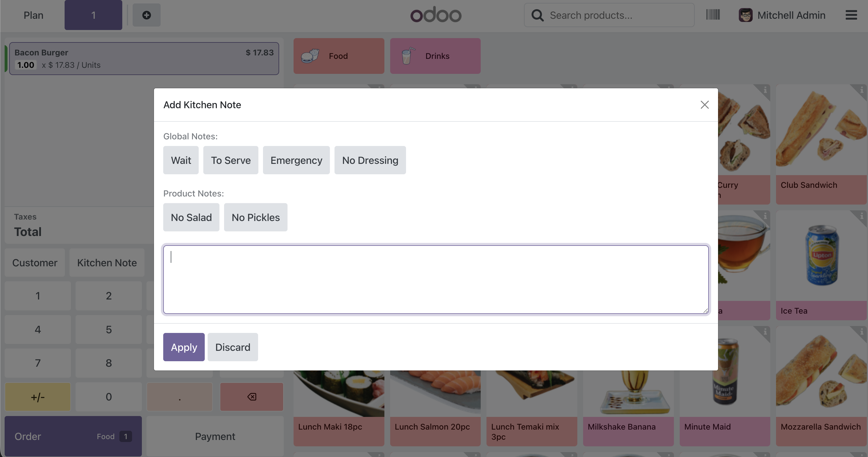Tap numpad key 2
Screen dimensions: 868x457
click(x=108, y=295)
